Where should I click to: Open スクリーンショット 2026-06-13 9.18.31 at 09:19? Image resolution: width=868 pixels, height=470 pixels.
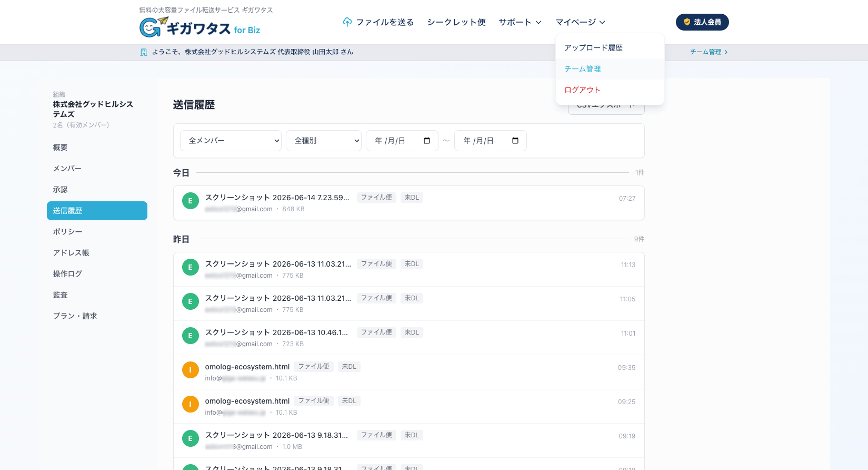(x=409, y=440)
